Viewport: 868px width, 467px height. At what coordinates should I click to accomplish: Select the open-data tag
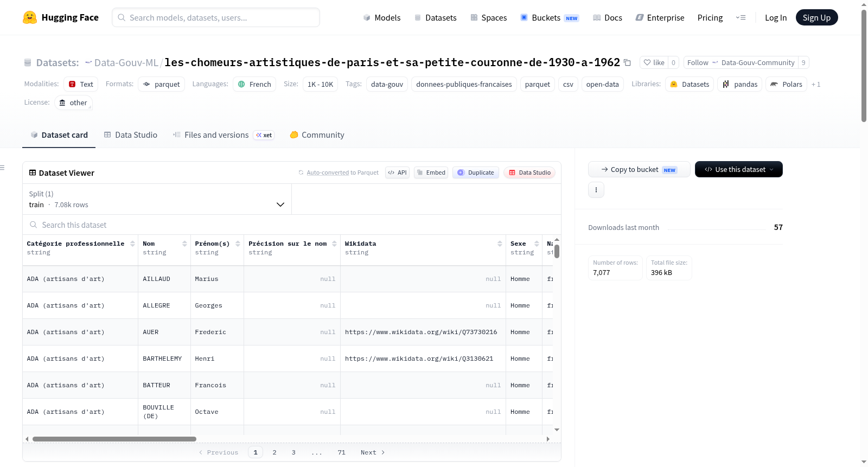(x=602, y=84)
